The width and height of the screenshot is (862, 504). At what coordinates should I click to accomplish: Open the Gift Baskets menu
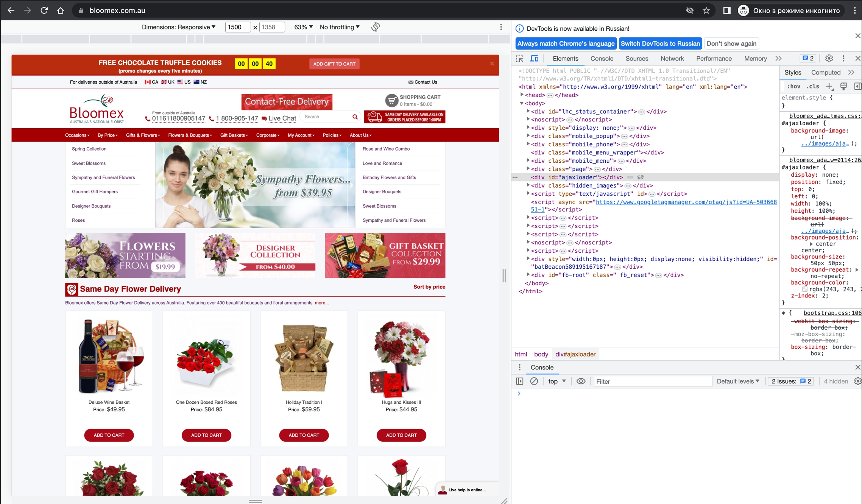[234, 135]
